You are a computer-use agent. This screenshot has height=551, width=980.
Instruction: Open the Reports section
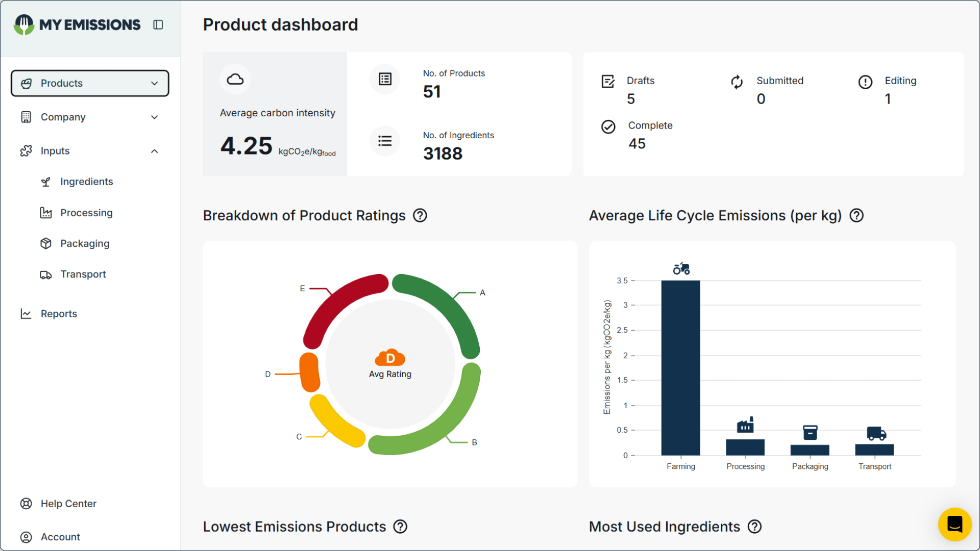click(x=59, y=314)
